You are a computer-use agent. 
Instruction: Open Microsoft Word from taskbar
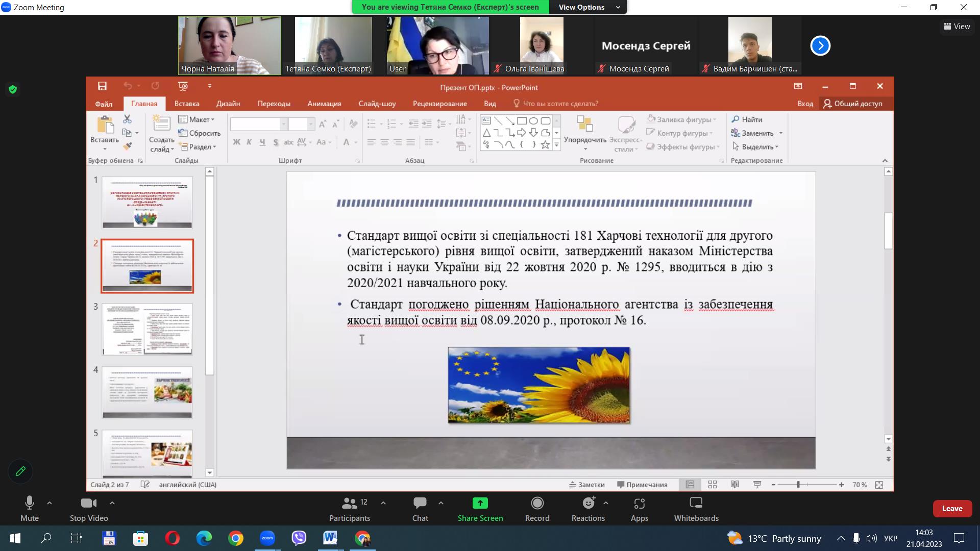point(330,538)
